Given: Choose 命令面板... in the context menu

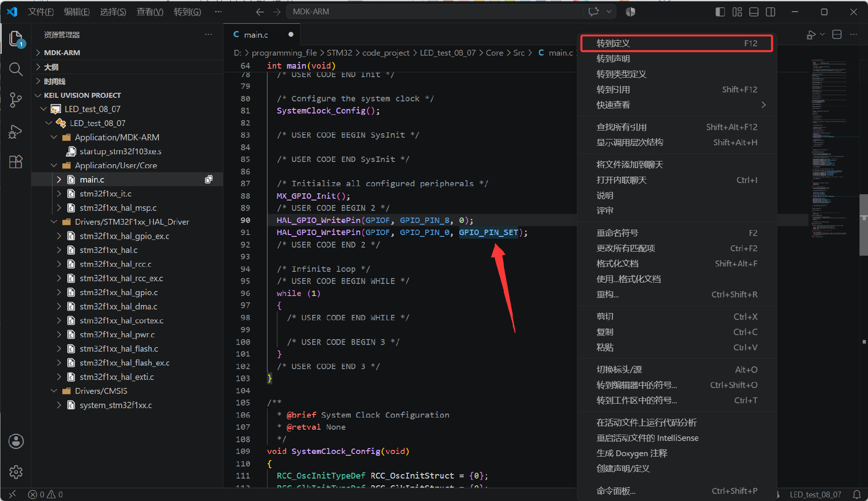Looking at the screenshot, I should pyautogui.click(x=676, y=491).
